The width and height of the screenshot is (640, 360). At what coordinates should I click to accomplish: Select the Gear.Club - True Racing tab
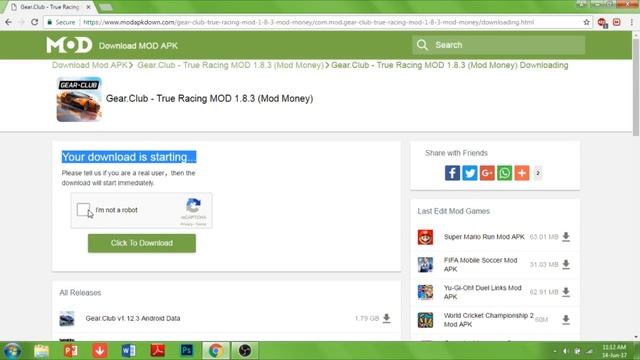49,7
